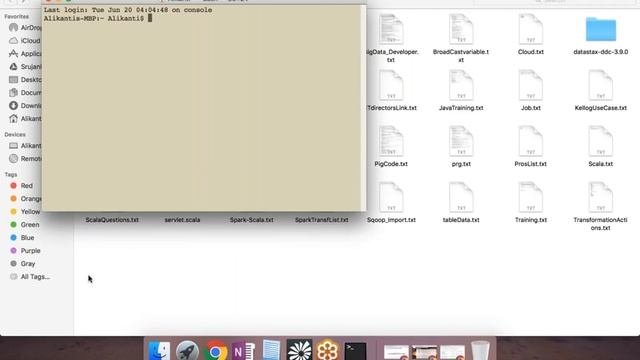This screenshot has width=640, height=360.
Task: Select the middle minimized window thumbnail in Dock
Action: coord(424,352)
